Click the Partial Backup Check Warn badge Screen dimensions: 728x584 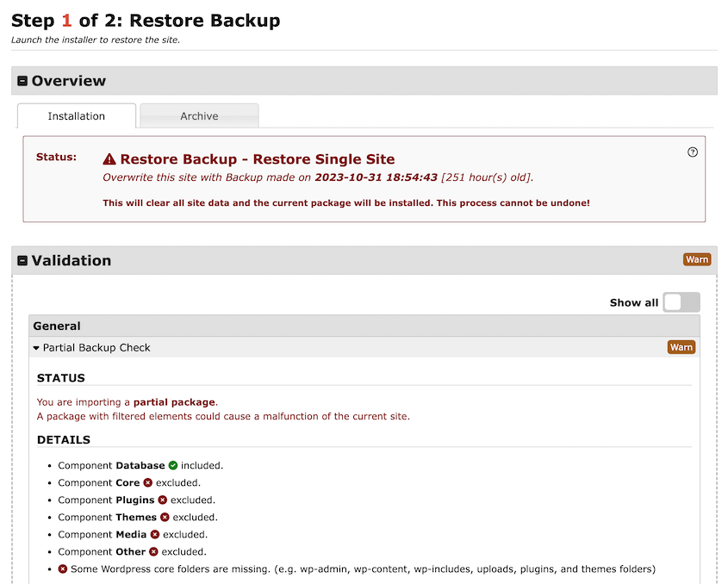(x=681, y=347)
